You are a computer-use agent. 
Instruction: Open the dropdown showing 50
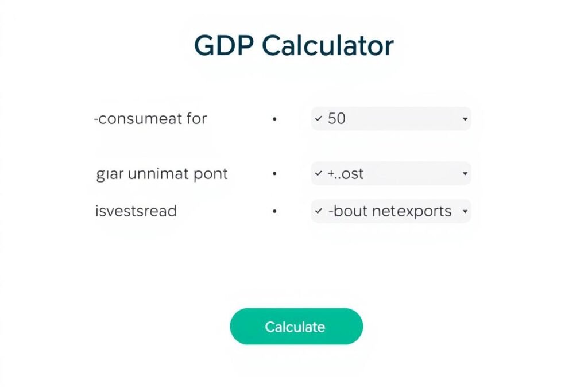coord(390,119)
